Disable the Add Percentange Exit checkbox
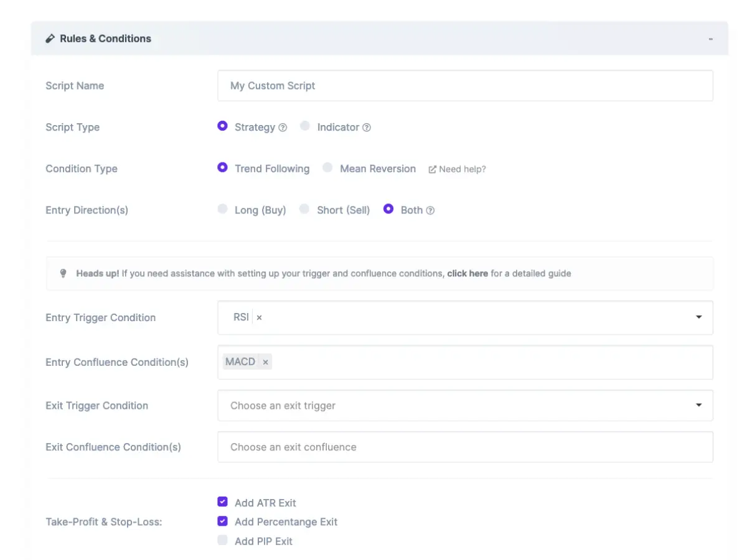 click(x=222, y=521)
